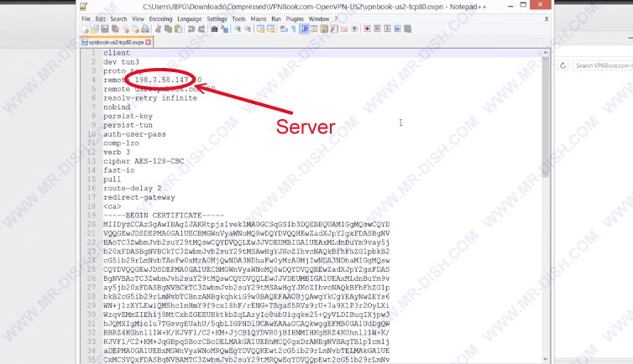633x364 pixels.
Task: Toggle synchronized horizontal scrolling
Action: coord(271,29)
